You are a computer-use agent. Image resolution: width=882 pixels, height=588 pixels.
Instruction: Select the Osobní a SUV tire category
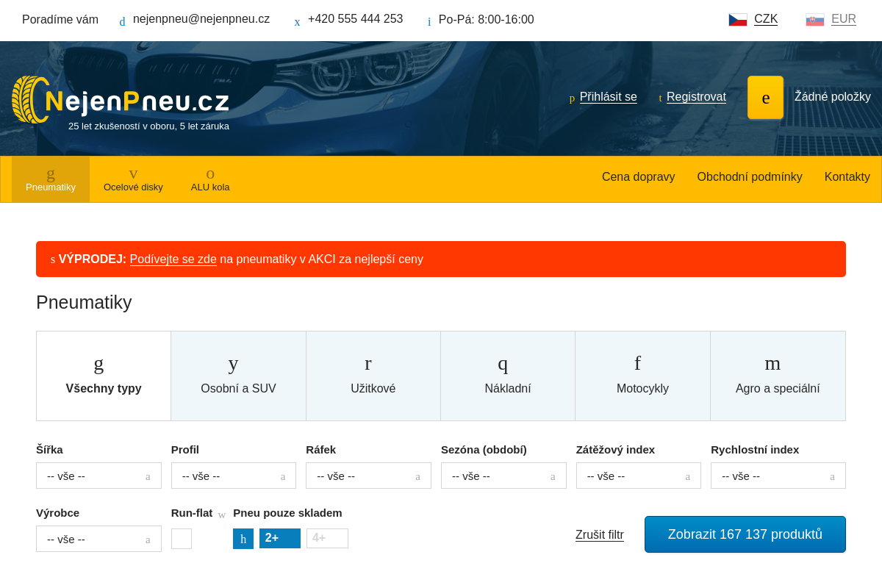coord(238,375)
